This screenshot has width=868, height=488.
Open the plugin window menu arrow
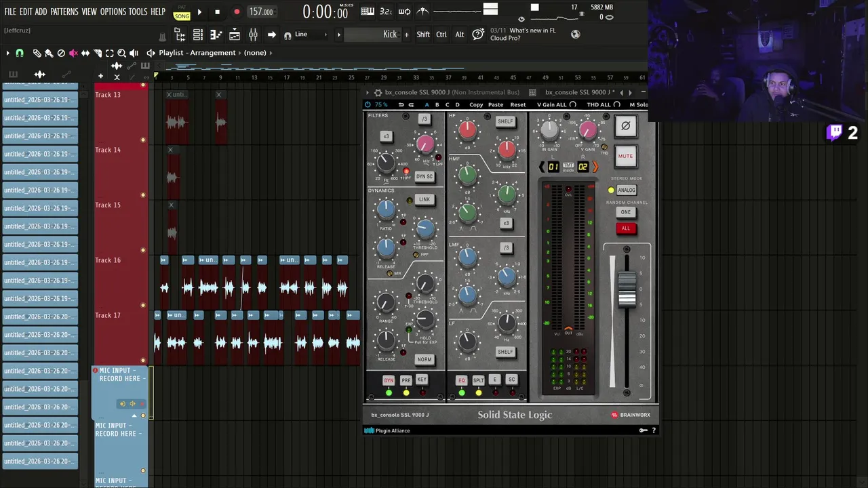click(368, 92)
